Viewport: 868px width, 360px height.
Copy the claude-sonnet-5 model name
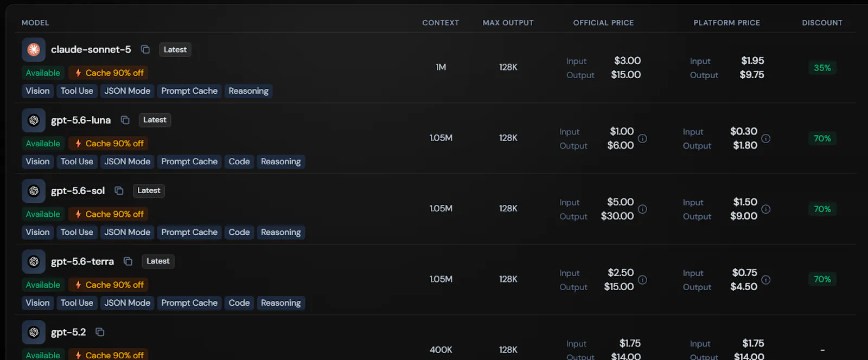click(145, 49)
